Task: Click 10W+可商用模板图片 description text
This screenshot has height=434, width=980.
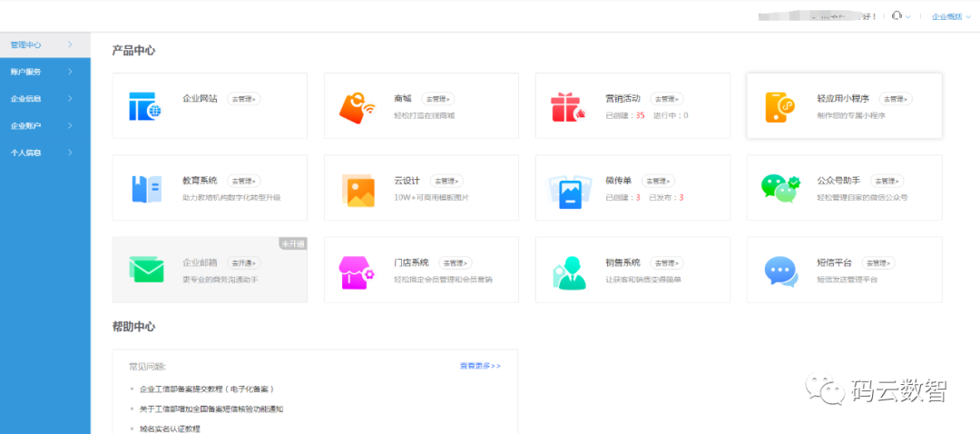Action: pos(431,198)
